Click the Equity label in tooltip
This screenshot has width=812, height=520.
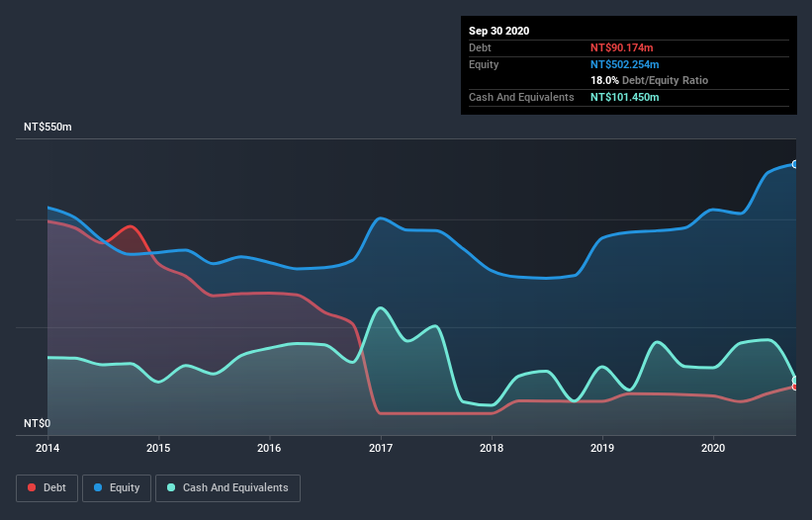(x=484, y=64)
